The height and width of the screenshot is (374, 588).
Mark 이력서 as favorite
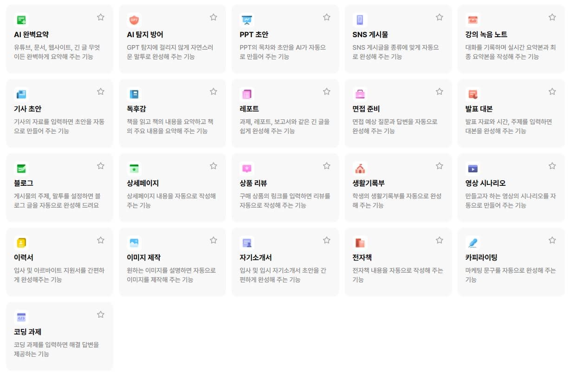pos(101,240)
